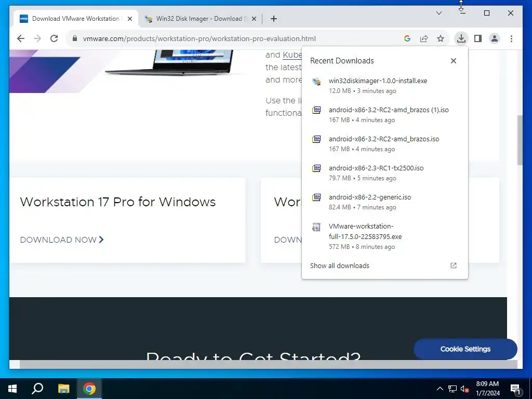Open Chrome's three-dot menu
This screenshot has width=532, height=399.
point(511,38)
